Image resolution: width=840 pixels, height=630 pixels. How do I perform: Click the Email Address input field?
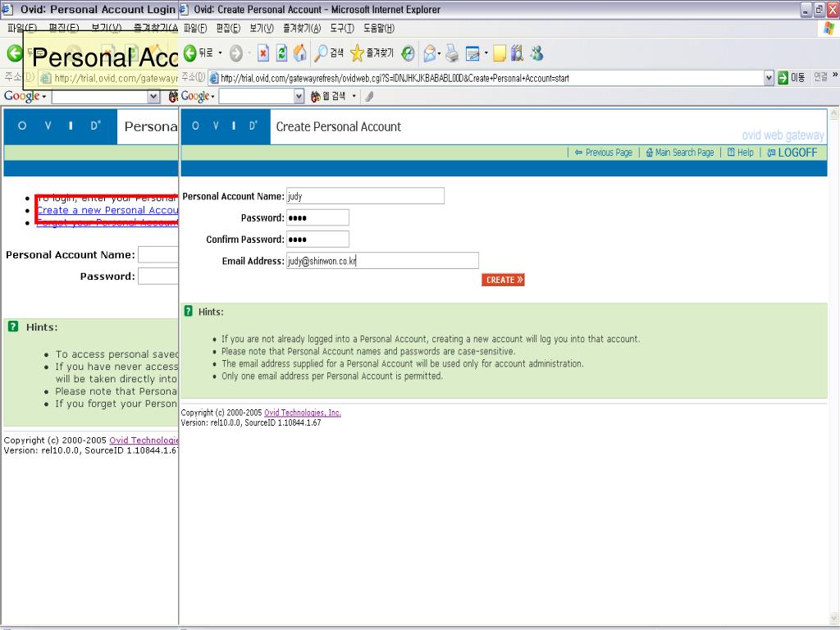click(382, 261)
